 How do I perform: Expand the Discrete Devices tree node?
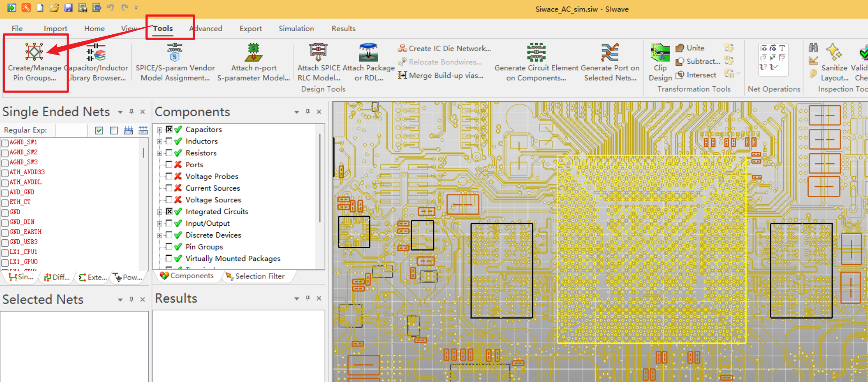pos(160,235)
